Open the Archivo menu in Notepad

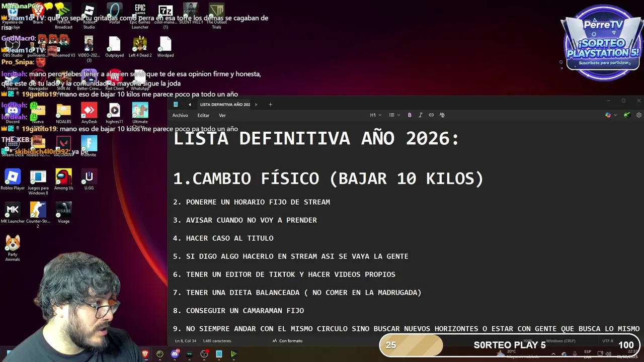pos(180,115)
